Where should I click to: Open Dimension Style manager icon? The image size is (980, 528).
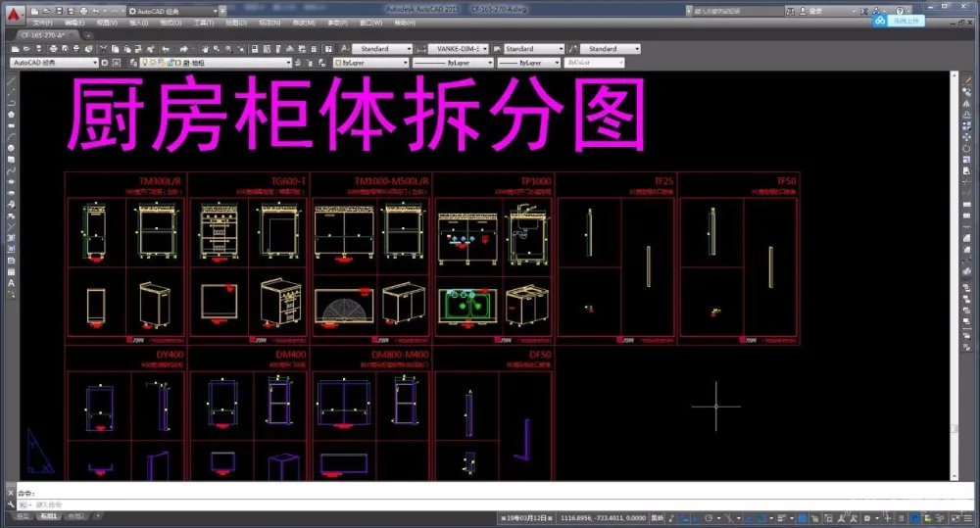[x=421, y=49]
